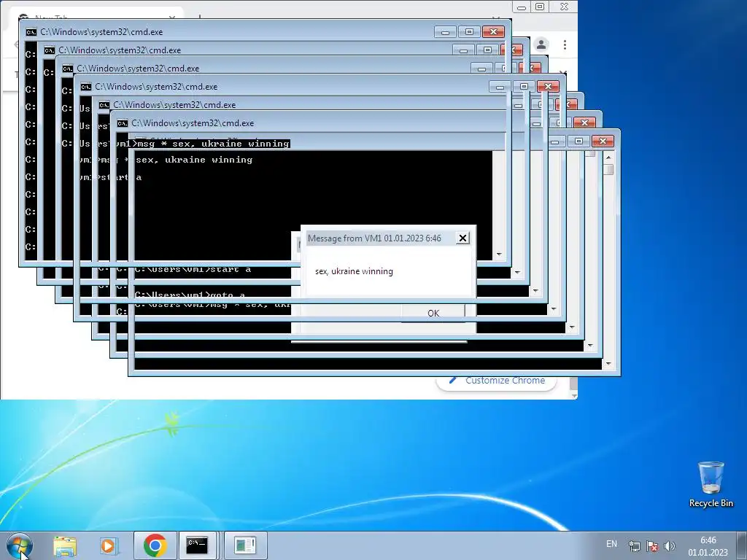The height and width of the screenshot is (560, 747).
Task: Click the front cmd window's scroll-up arrow
Action: coord(608,156)
